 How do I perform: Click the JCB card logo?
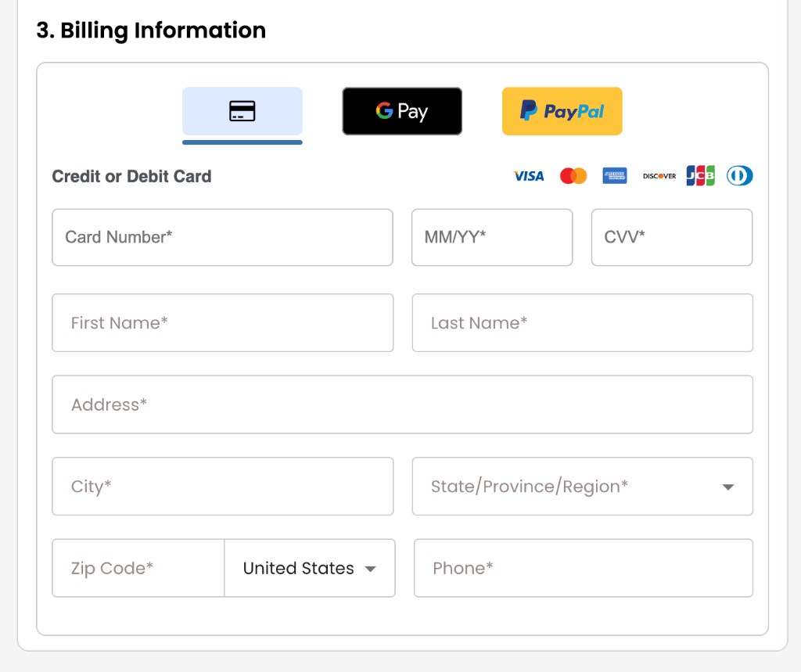(700, 176)
